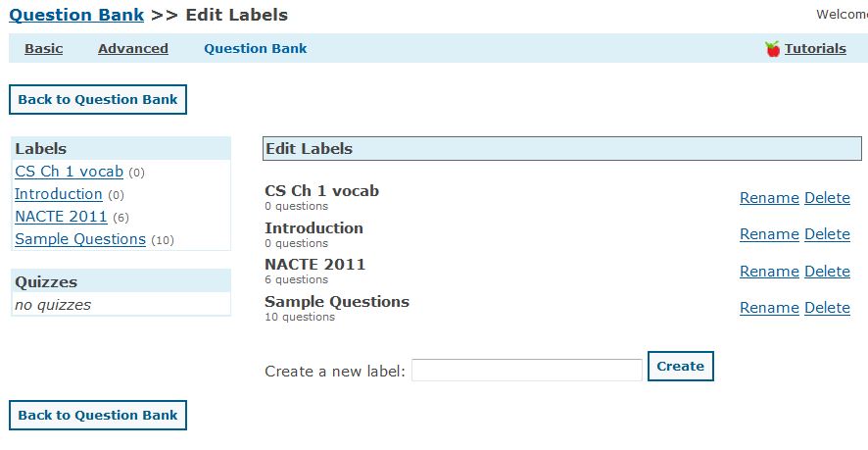Open the Tutorials link
Screen dimensions: 868x450
pyautogui.click(x=815, y=49)
